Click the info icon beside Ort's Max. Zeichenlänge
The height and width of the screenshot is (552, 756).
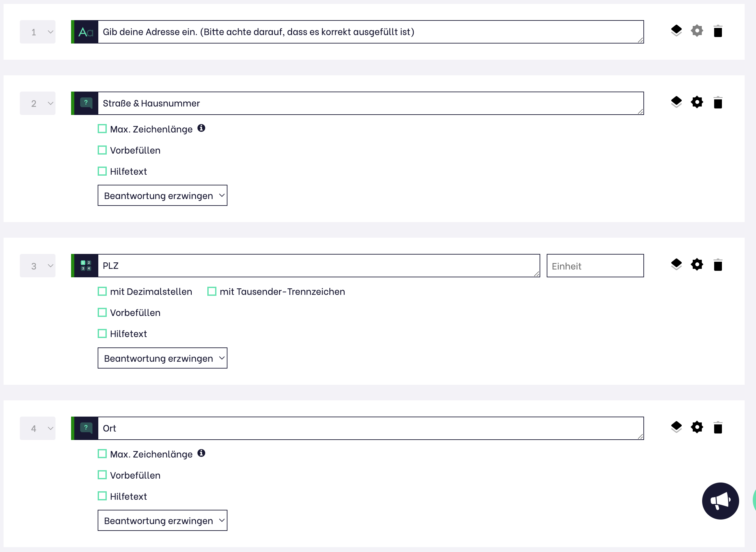[201, 453]
